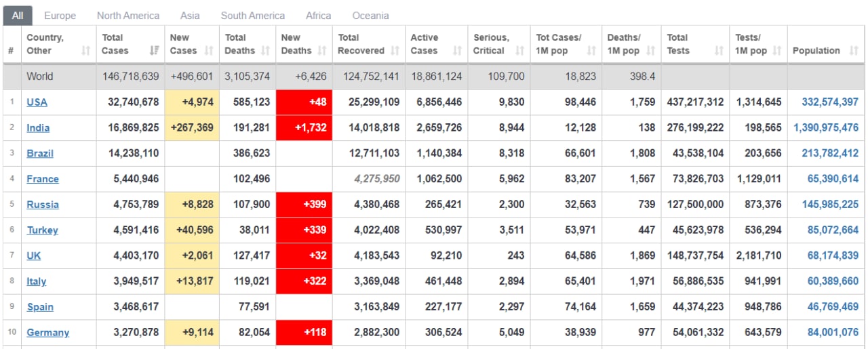Image resolution: width=868 pixels, height=349 pixels.
Task: Sort by Country column arrow icon
Action: coord(85,51)
